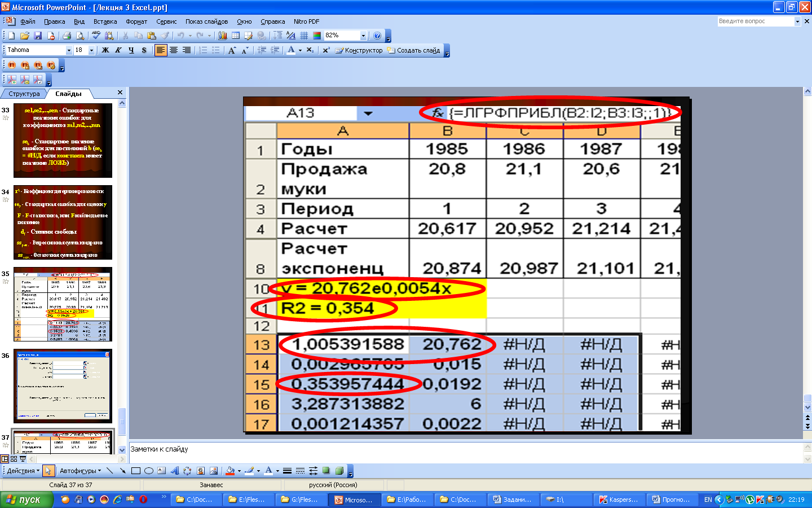Screen dimensions: 812x508
Task: Open the font color dropdown arrow in formatting toolbar
Action: point(300,50)
